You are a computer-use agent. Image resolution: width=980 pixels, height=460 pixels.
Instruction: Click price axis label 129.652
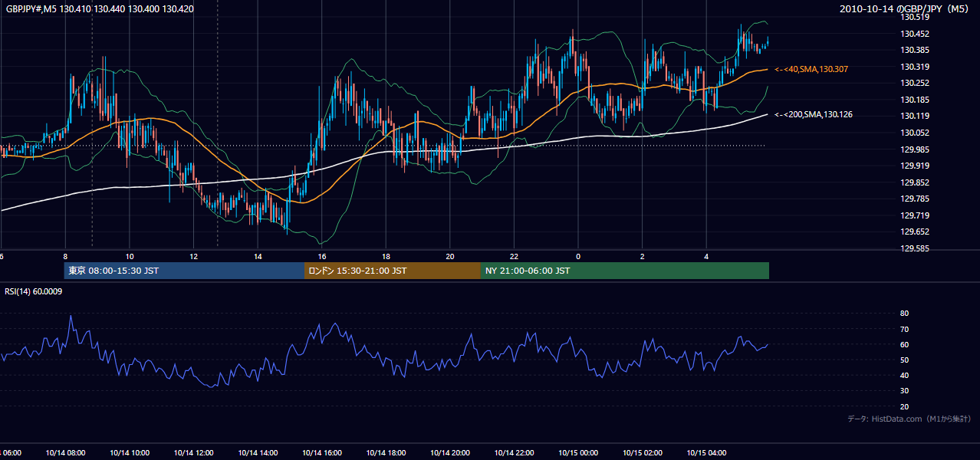tap(915, 232)
